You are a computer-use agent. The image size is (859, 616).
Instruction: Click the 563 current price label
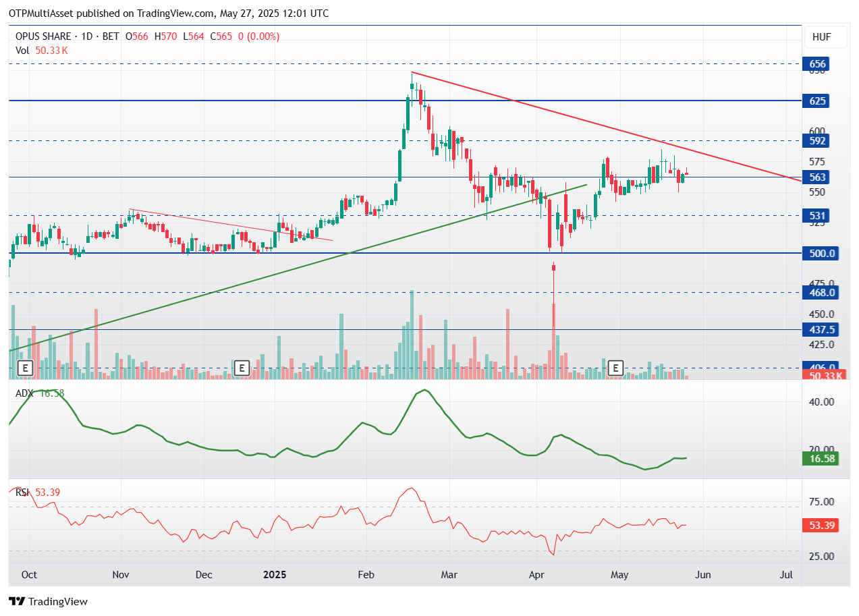pyautogui.click(x=818, y=177)
